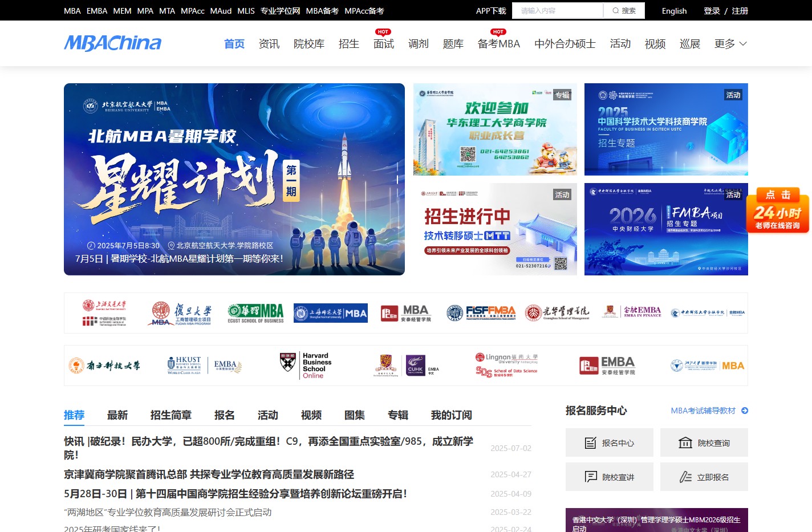812x532 pixels.
Task: Open the MBA考试辅导教材 link
Action: [703, 411]
